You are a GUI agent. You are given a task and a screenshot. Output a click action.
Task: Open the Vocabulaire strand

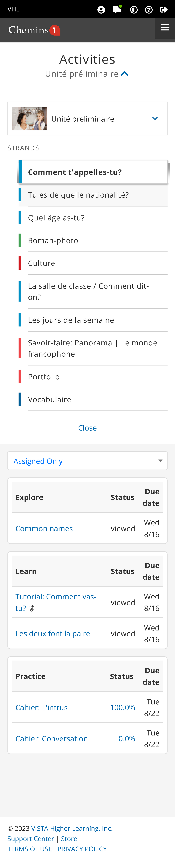tap(50, 400)
